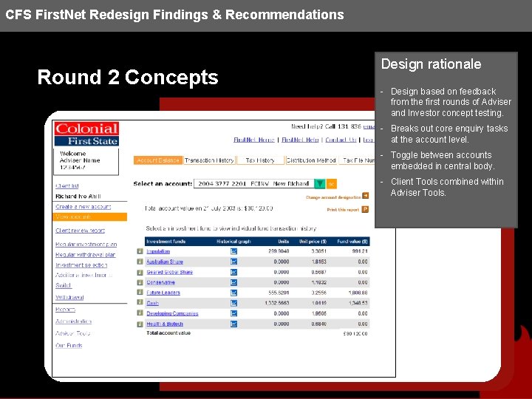Click info icon beside Imputation fund
This screenshot has height=399, width=532.
pyautogui.click(x=140, y=251)
